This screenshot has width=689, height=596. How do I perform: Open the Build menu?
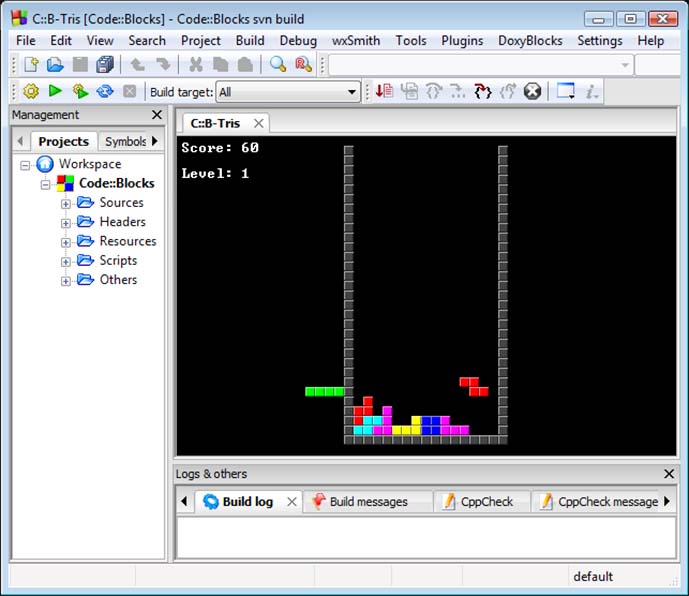pos(250,40)
